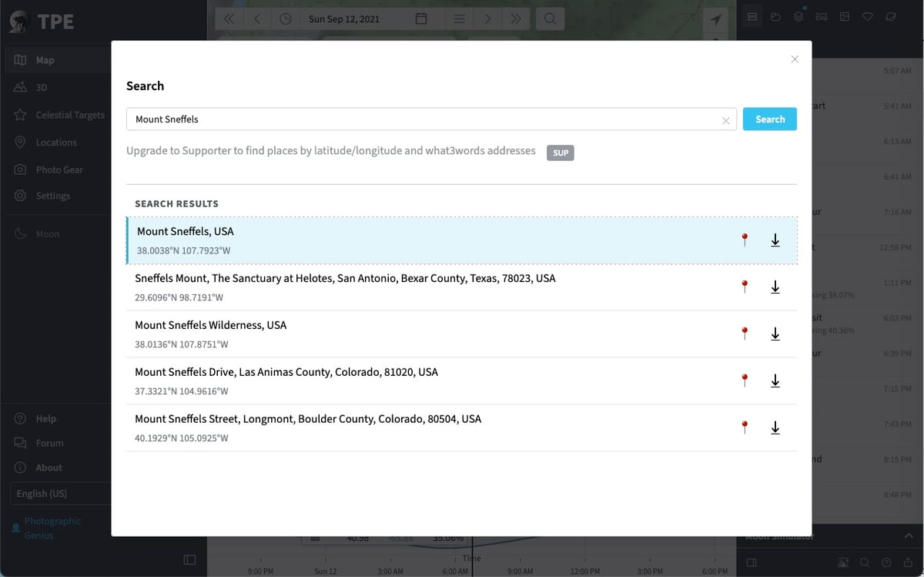924x577 pixels.
Task: Save Mount Sneffels Wilderness location
Action: tap(775, 334)
